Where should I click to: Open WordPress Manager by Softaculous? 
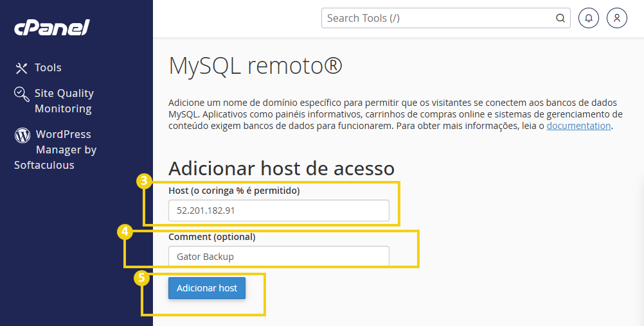(55, 150)
